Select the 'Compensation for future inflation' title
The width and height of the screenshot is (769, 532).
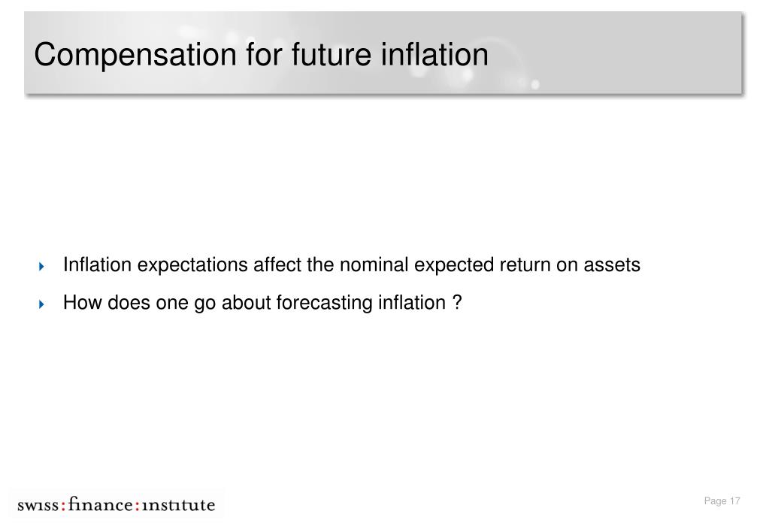click(261, 54)
